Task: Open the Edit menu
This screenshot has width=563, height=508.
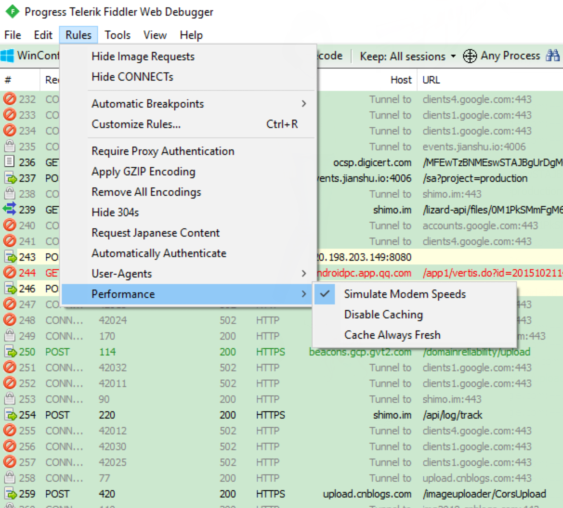Action: tap(43, 35)
